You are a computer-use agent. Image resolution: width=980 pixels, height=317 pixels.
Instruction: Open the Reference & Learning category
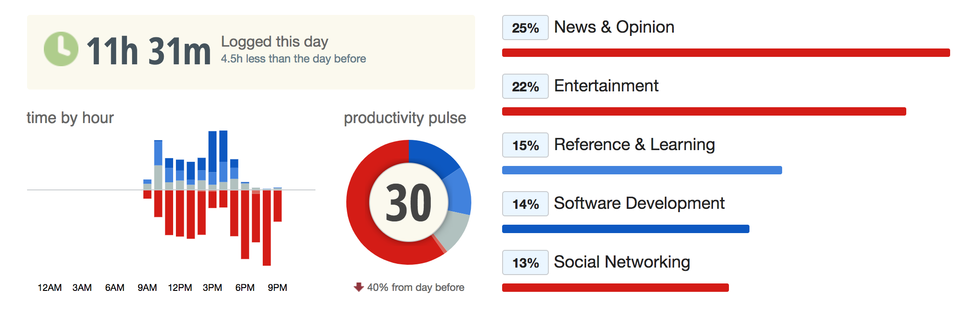coord(634,145)
